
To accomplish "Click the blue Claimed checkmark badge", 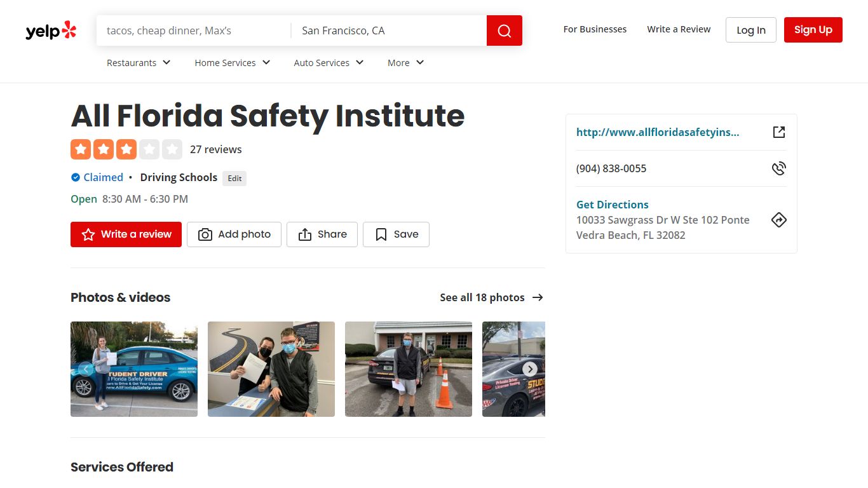I will coord(76,177).
